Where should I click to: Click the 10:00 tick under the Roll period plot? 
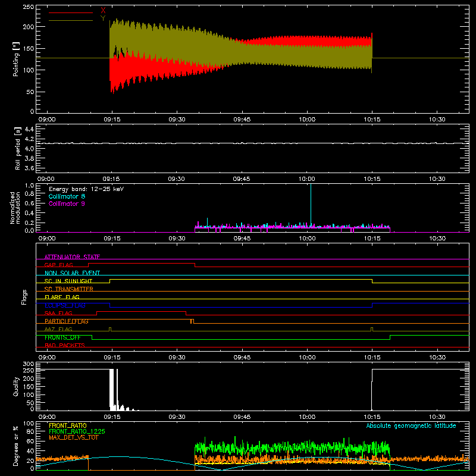click(x=306, y=179)
